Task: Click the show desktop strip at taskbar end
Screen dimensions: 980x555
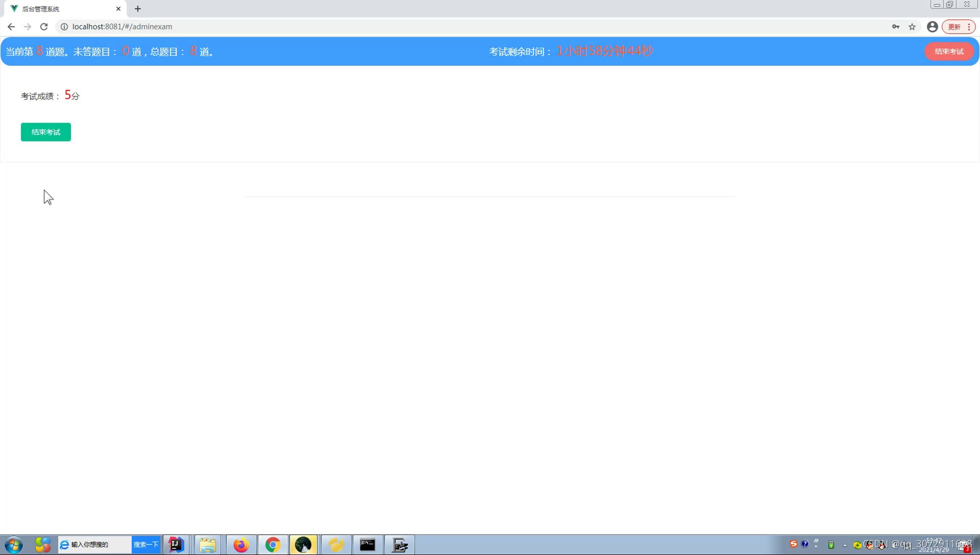Action: click(x=976, y=545)
